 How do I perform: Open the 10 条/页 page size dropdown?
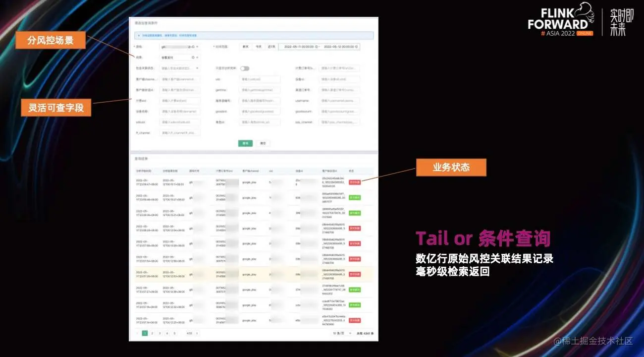pyautogui.click(x=342, y=333)
